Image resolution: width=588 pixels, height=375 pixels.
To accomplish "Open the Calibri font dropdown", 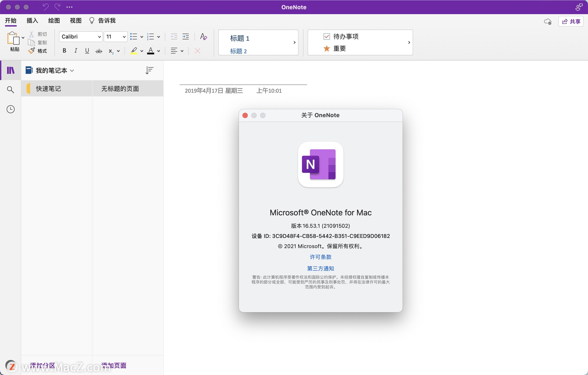I will click(81, 37).
